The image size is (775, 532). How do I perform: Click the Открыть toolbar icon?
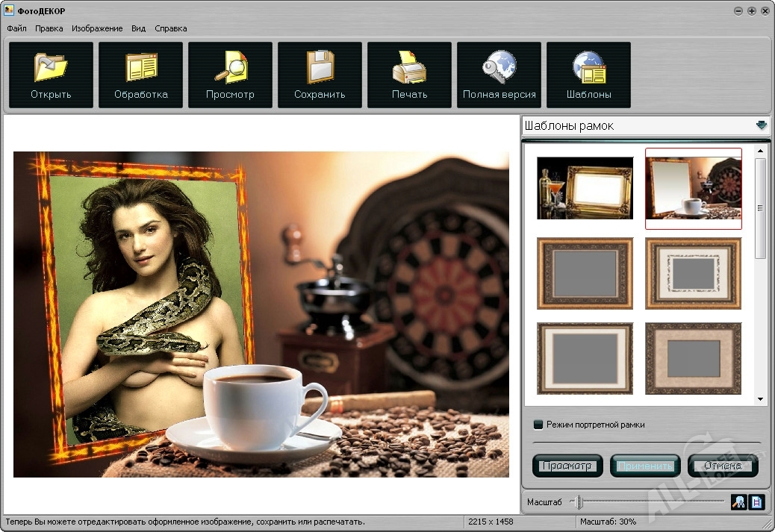click(x=51, y=75)
